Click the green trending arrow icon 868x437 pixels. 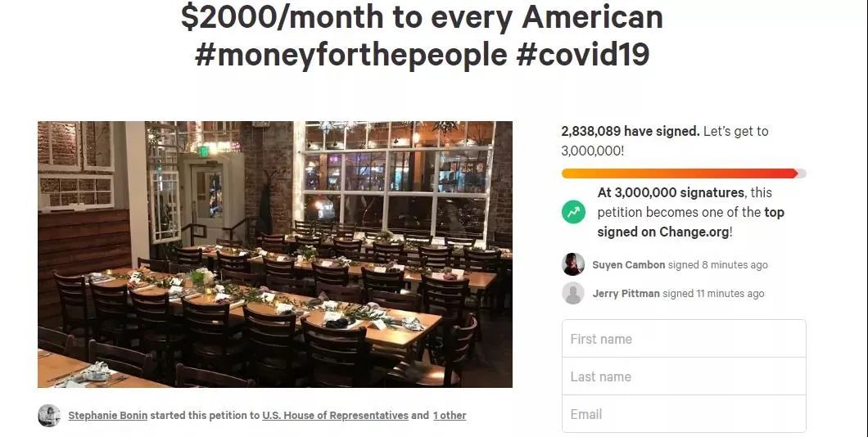(573, 212)
